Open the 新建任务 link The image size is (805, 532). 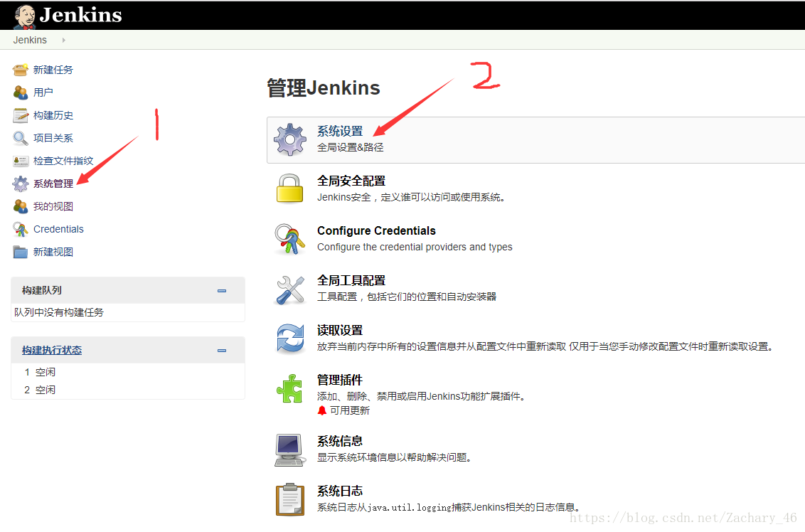[x=53, y=70]
